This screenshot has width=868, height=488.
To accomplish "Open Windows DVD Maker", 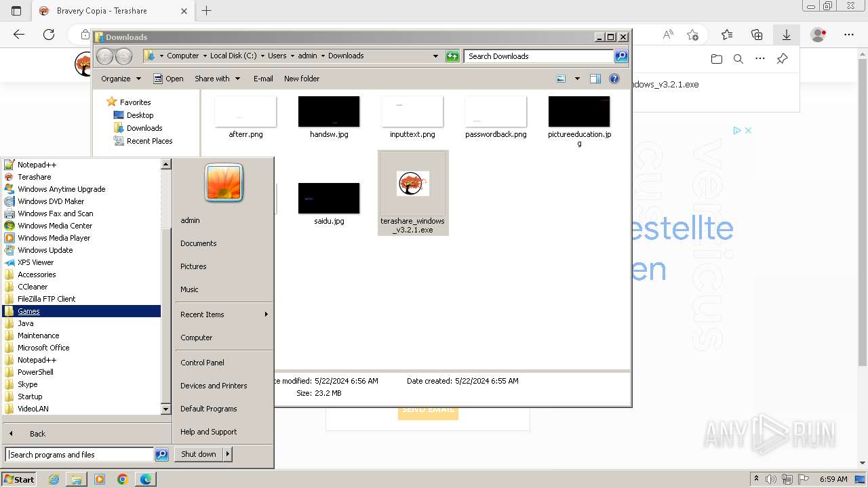I will point(51,201).
